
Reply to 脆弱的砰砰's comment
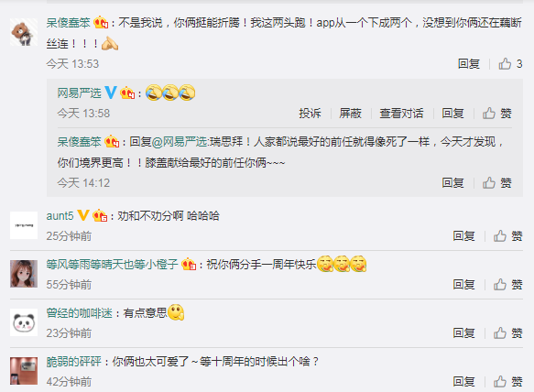pos(463,381)
